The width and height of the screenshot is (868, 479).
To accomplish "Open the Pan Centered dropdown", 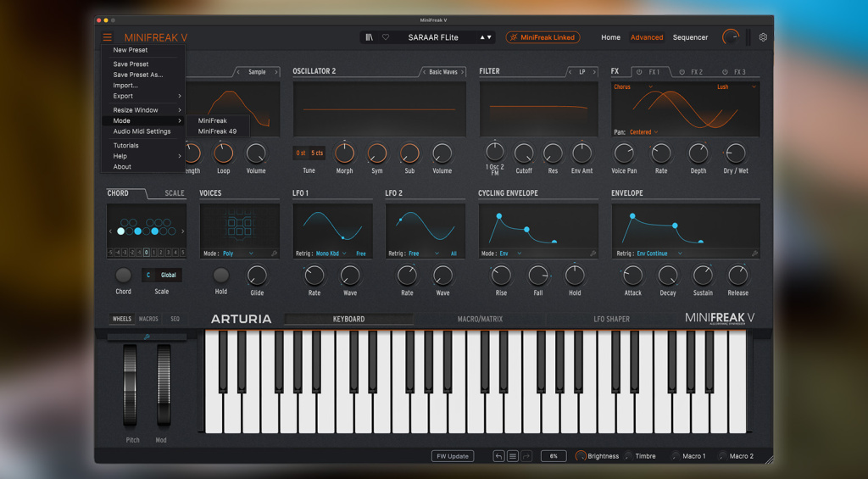I will point(644,131).
